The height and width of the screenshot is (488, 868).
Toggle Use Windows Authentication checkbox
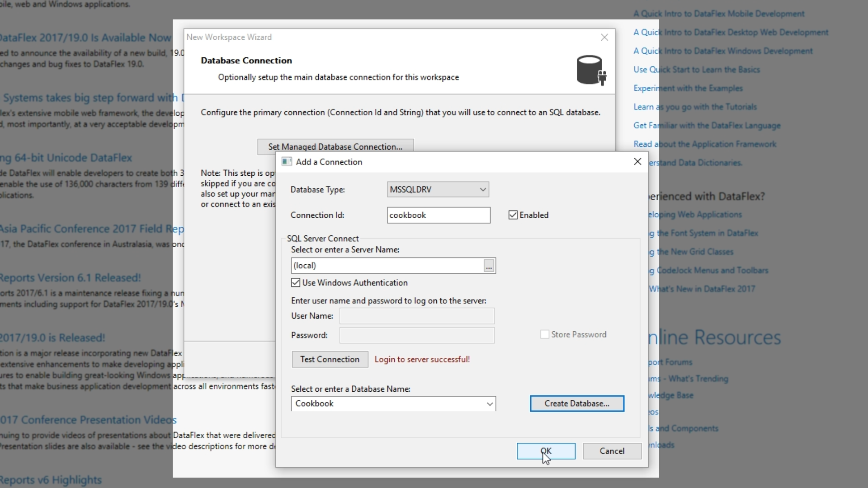296,283
